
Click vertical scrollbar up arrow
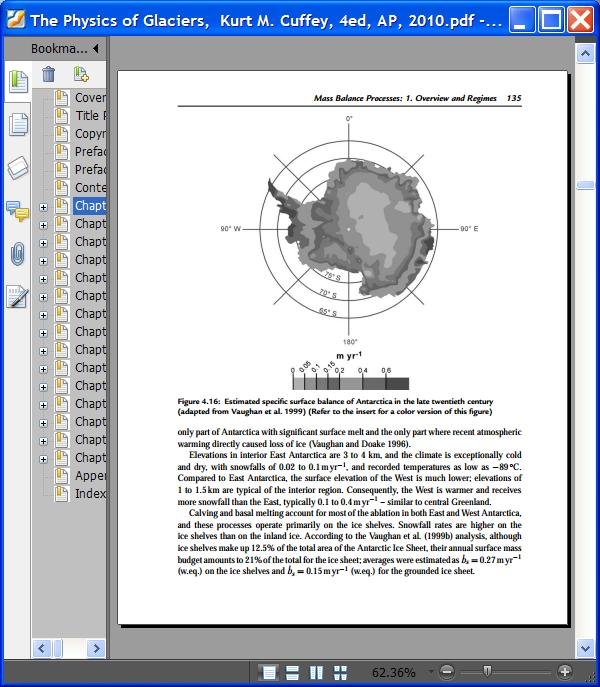click(x=585, y=53)
